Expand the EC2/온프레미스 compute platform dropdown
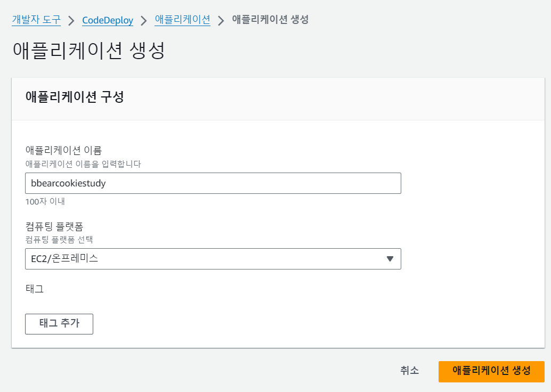This screenshot has width=551, height=392. [x=213, y=259]
